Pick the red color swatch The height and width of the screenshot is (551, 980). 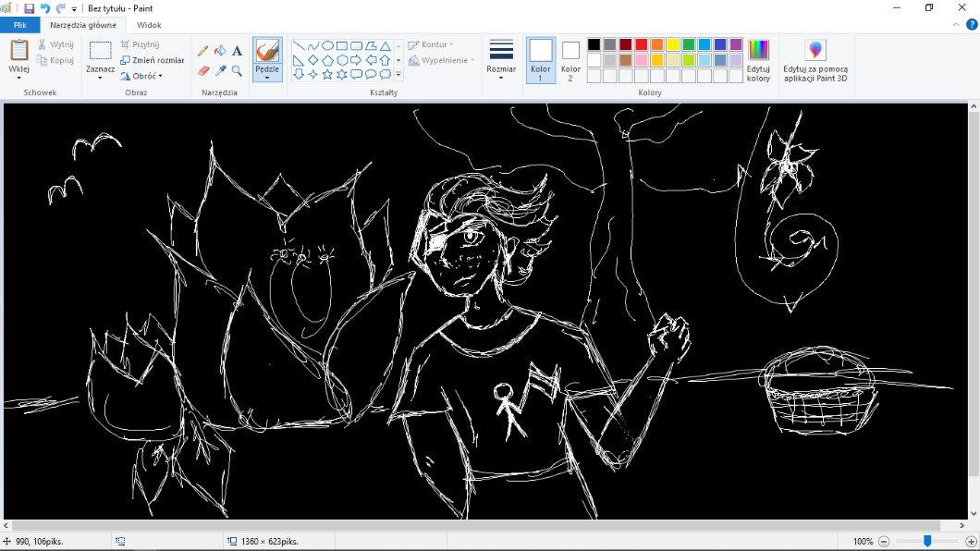(641, 44)
